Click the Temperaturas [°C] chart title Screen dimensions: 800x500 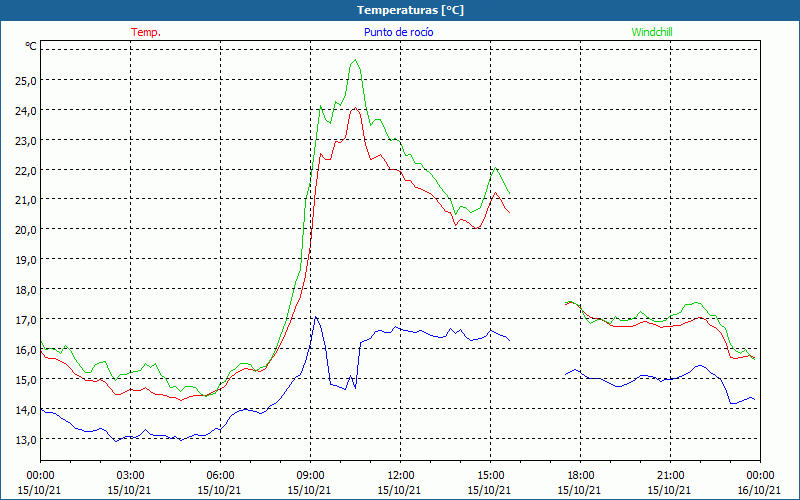click(x=410, y=10)
